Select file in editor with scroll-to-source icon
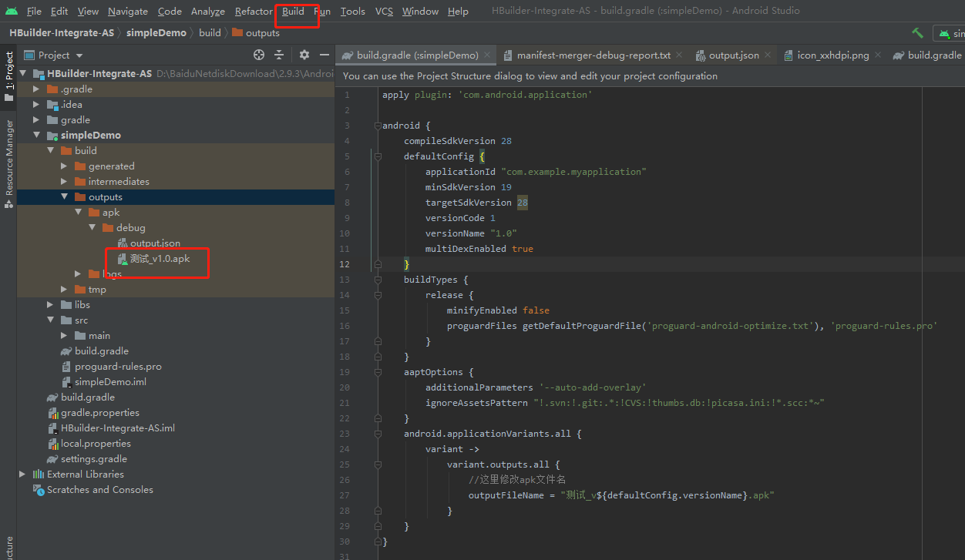Screen dimensions: 965x560 258,55
